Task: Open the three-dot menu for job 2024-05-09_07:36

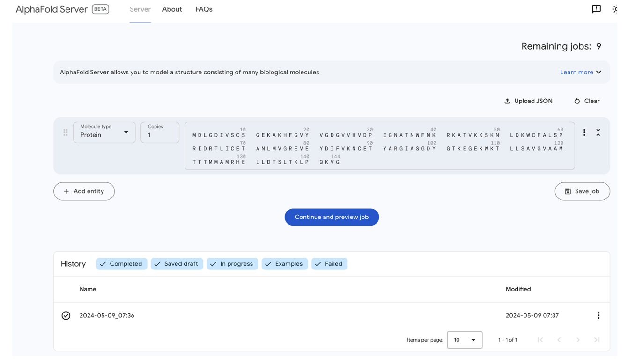Action: coord(598,315)
